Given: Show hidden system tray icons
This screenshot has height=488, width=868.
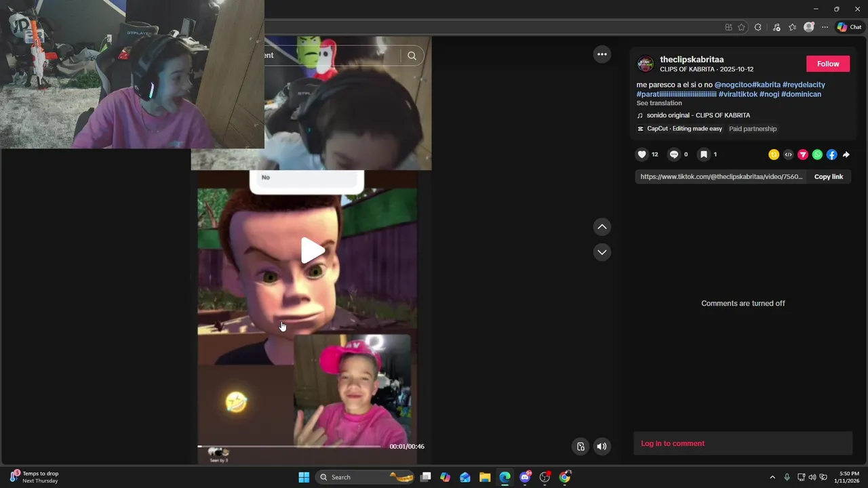Looking at the screenshot, I should click(772, 477).
